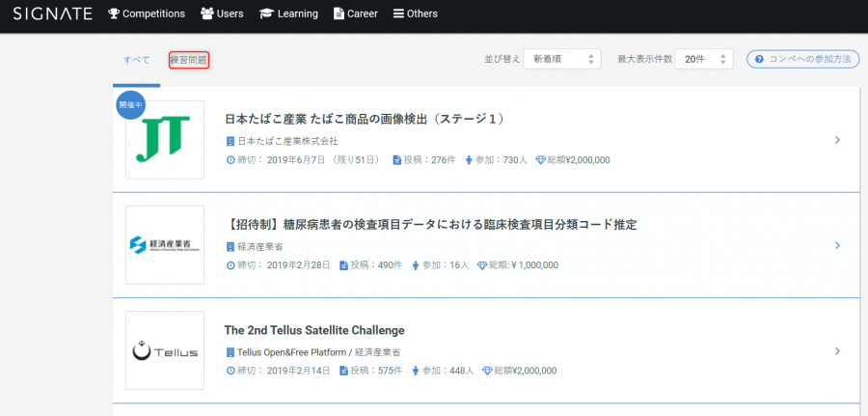Click the diamond icon in the Tellus Challenge row
This screenshot has width=868, height=416.
point(488,371)
